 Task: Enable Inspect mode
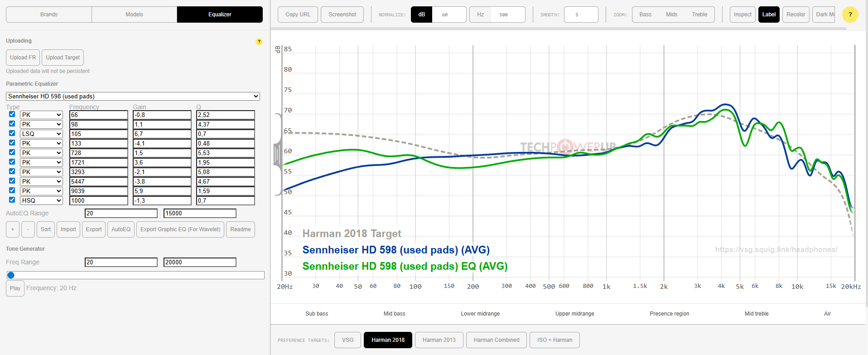tap(743, 15)
